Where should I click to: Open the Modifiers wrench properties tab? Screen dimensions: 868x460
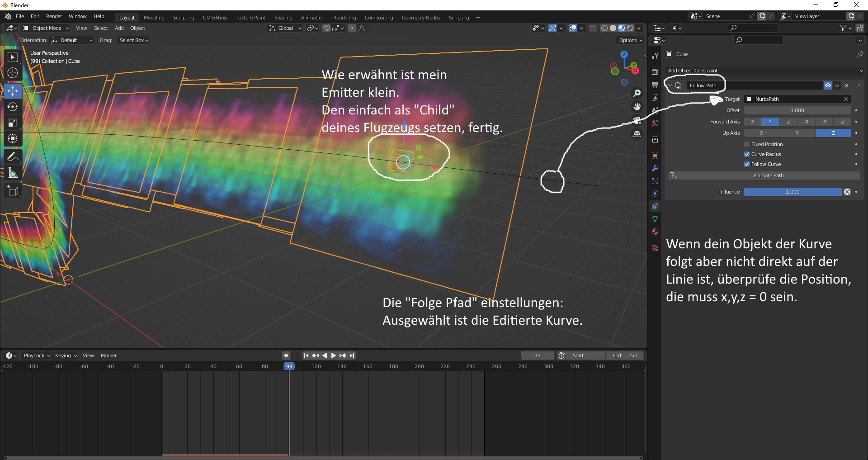pyautogui.click(x=655, y=168)
